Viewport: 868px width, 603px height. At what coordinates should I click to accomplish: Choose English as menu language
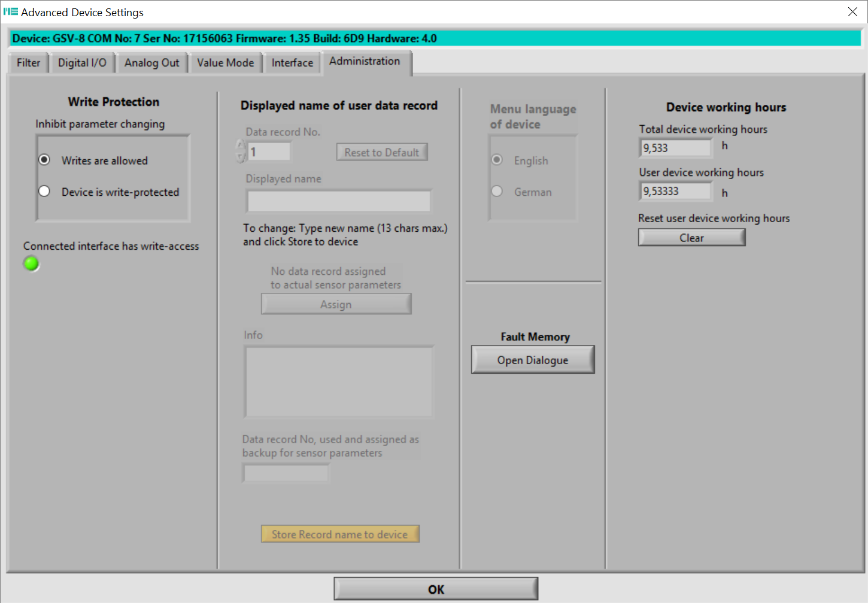(x=497, y=160)
